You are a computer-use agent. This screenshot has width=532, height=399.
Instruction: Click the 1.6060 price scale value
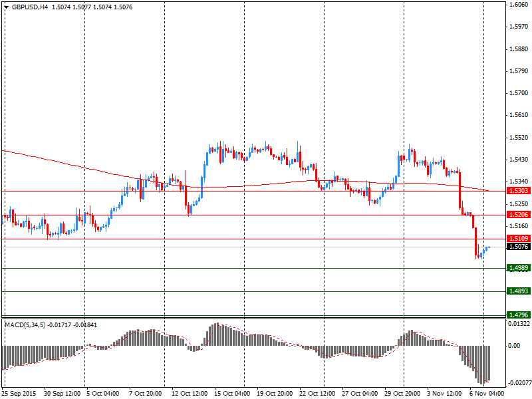(x=519, y=5)
